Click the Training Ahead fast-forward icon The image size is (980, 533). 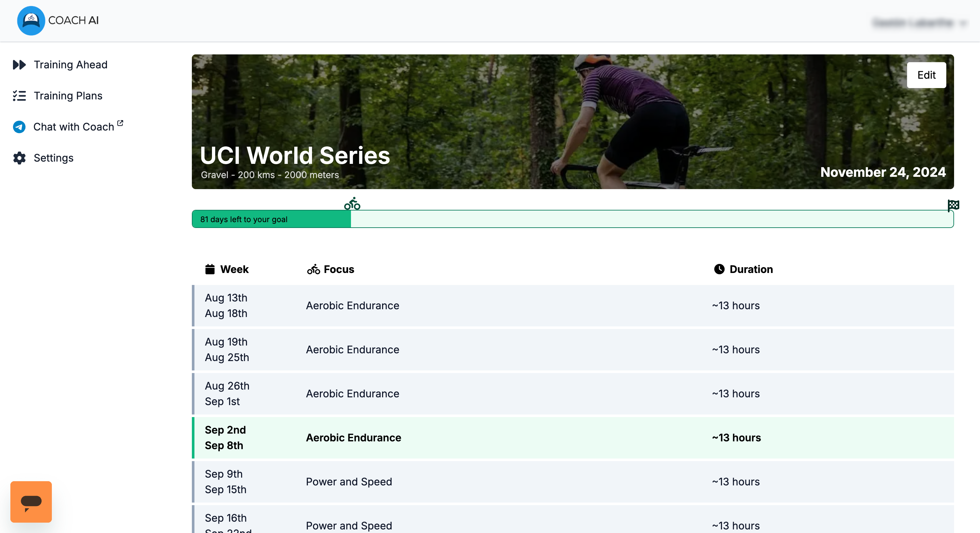pos(19,65)
